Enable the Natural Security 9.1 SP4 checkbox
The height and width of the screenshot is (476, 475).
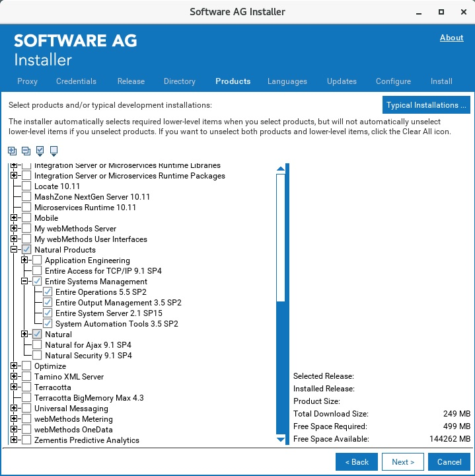37,356
